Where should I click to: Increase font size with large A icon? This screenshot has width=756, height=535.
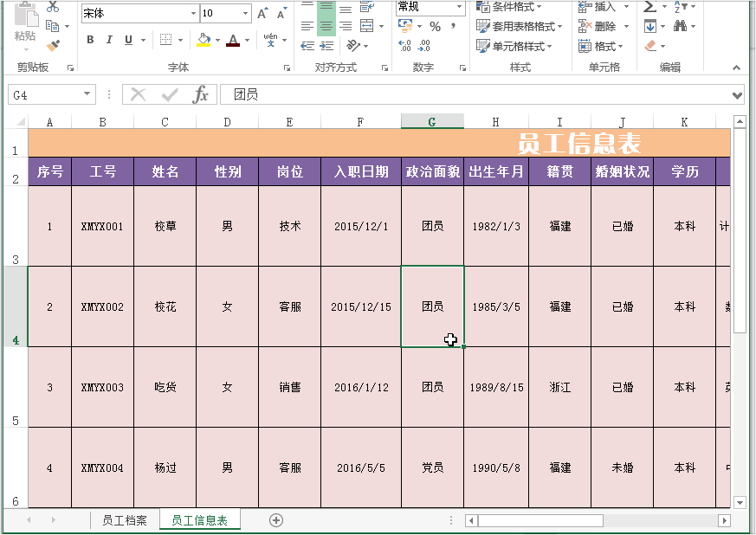[x=262, y=14]
